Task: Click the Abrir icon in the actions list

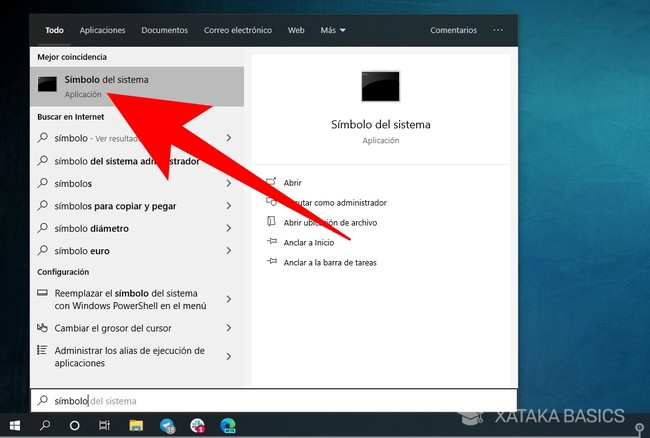Action: (x=271, y=182)
